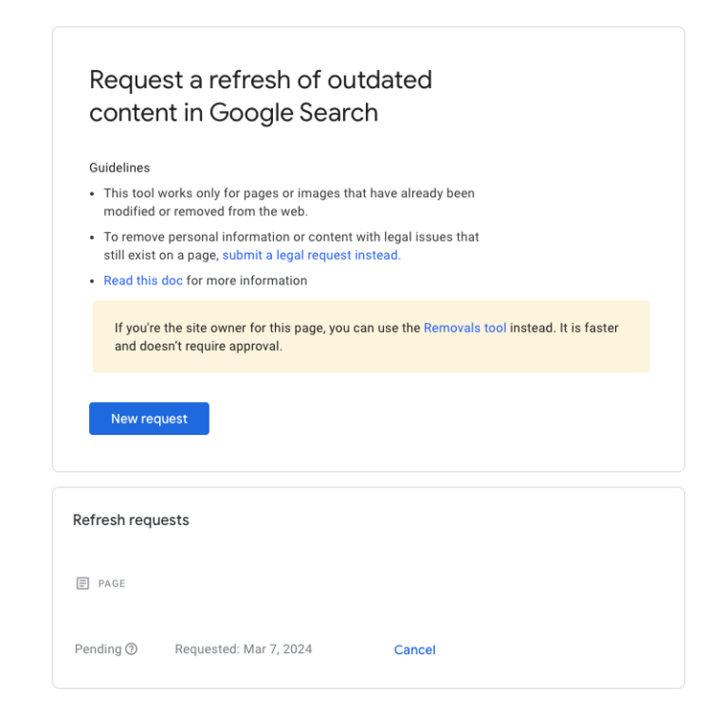Image resolution: width=728 pixels, height=728 pixels.
Task: Follow the Removals tool link
Action: [464, 328]
